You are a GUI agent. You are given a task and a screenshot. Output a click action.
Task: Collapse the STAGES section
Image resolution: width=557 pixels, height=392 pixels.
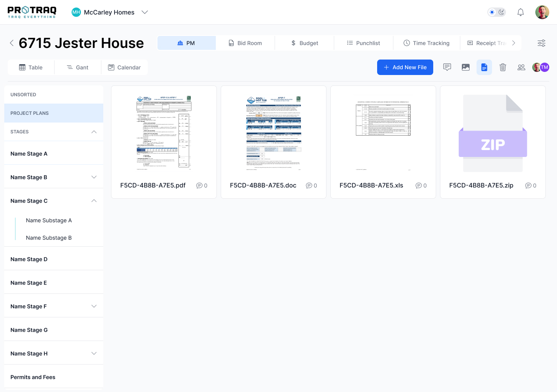pyautogui.click(x=94, y=132)
